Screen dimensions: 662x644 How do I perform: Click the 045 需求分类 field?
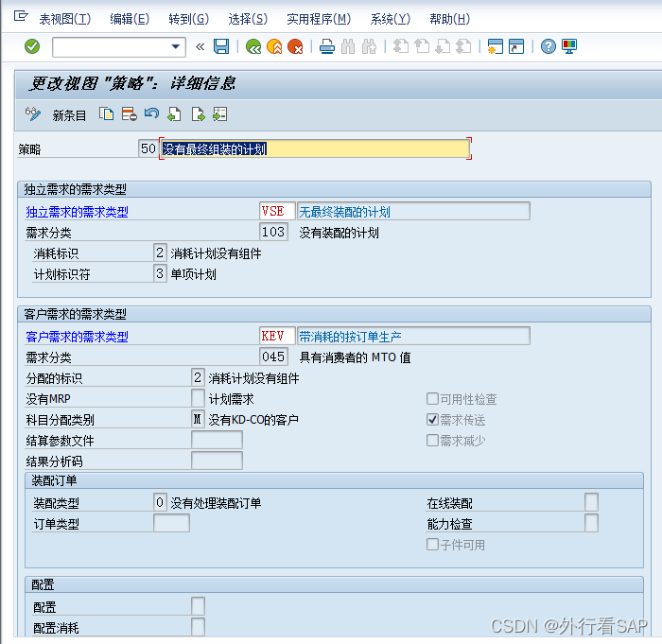click(273, 357)
